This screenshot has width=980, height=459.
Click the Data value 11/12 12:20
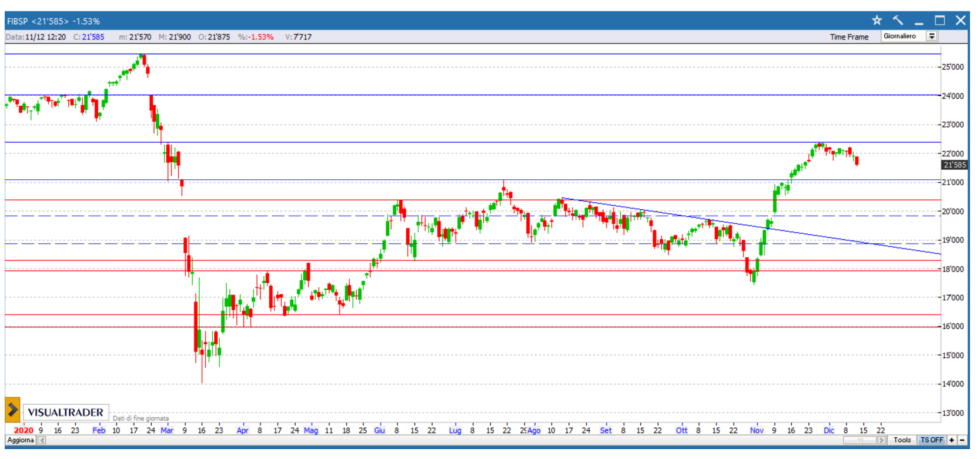pyautogui.click(x=45, y=37)
